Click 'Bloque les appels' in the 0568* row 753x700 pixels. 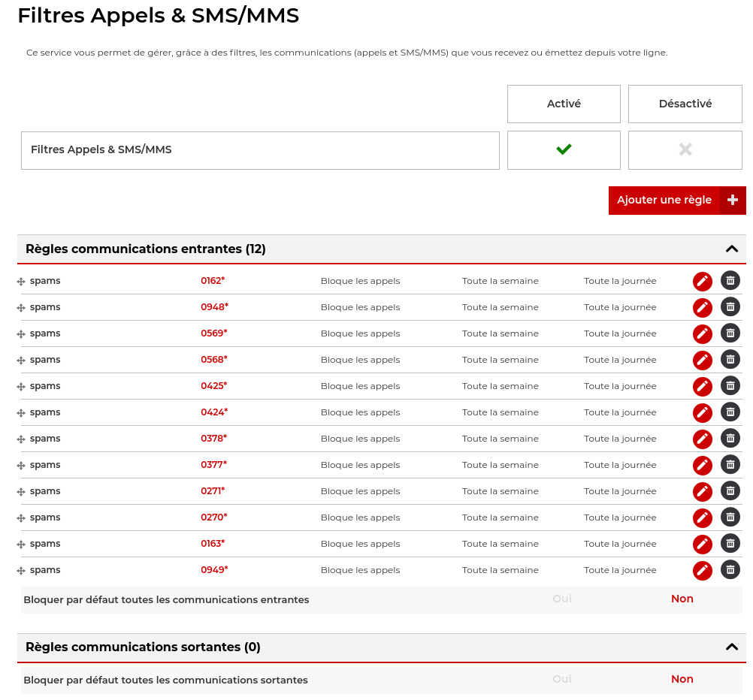pos(360,360)
